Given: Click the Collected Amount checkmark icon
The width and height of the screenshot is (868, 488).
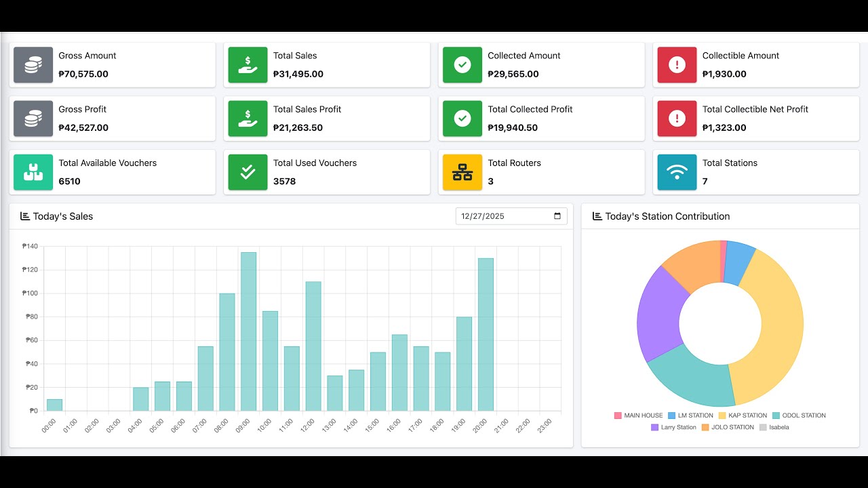Looking at the screenshot, I should [462, 65].
